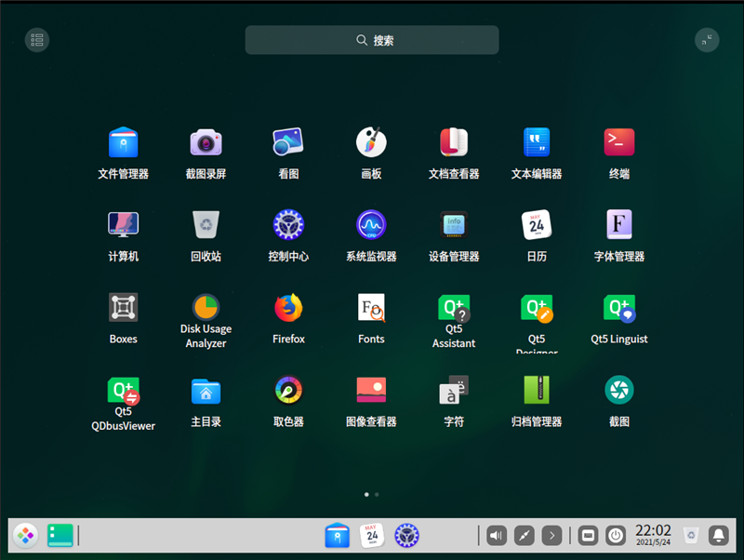Open 设备管理器 device manager

click(x=454, y=225)
